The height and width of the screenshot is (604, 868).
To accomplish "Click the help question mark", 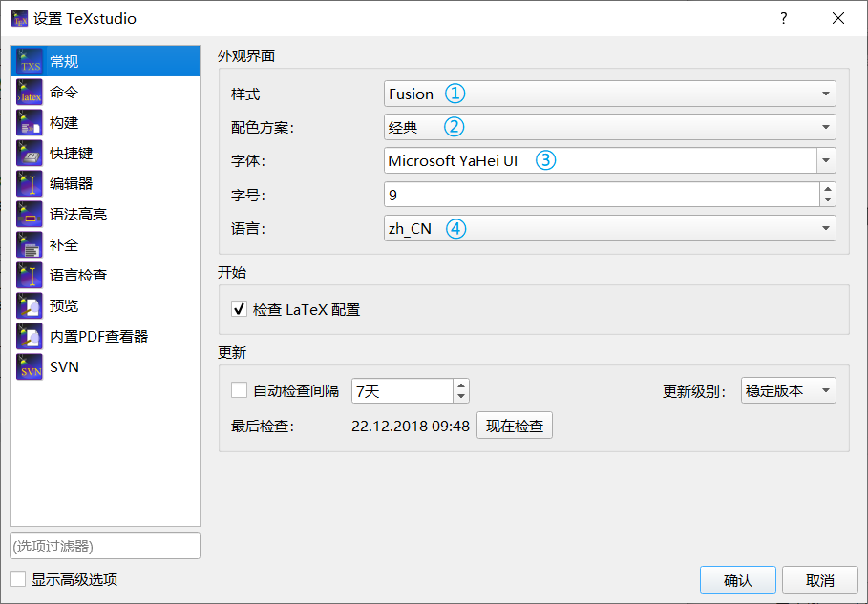I will (783, 18).
